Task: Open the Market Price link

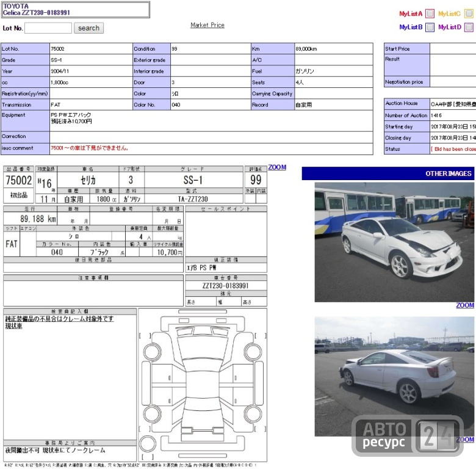Action: pyautogui.click(x=207, y=25)
